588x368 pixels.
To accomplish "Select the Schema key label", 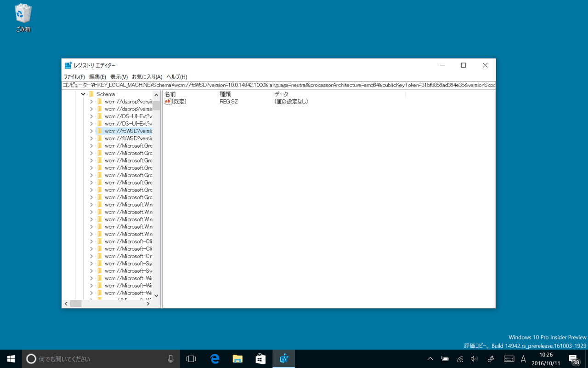I will click(x=106, y=94).
